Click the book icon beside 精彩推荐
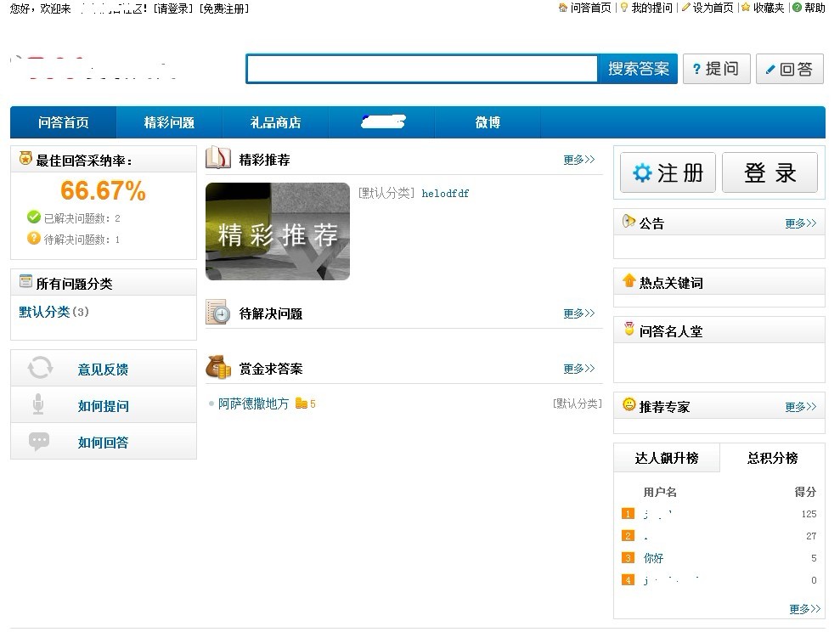This screenshot has width=840, height=632. [x=218, y=157]
